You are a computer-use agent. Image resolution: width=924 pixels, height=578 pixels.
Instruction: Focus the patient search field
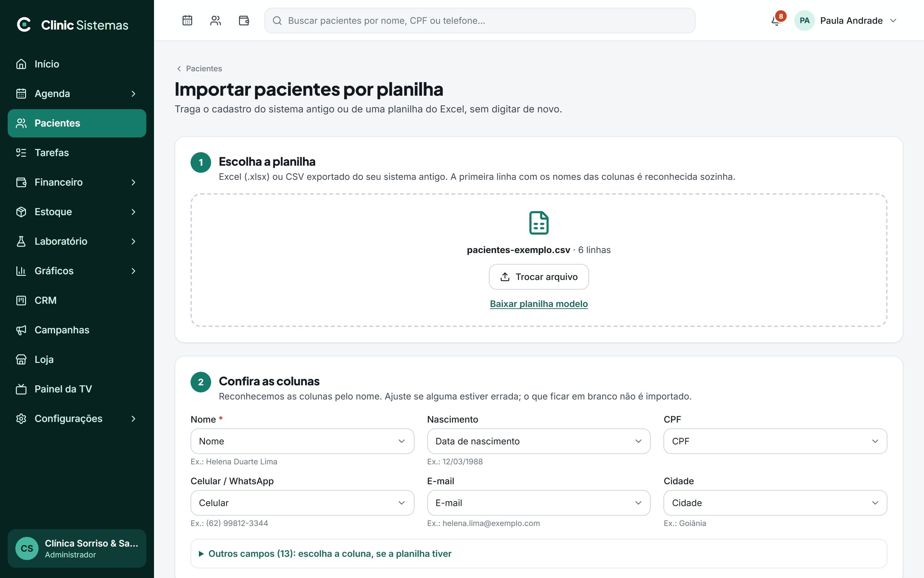pos(480,21)
